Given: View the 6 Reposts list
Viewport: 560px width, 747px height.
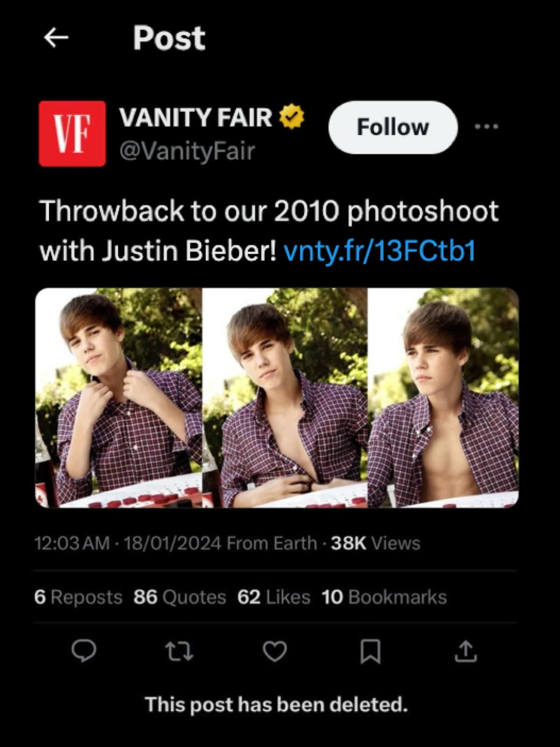Looking at the screenshot, I should pyautogui.click(x=78, y=597).
